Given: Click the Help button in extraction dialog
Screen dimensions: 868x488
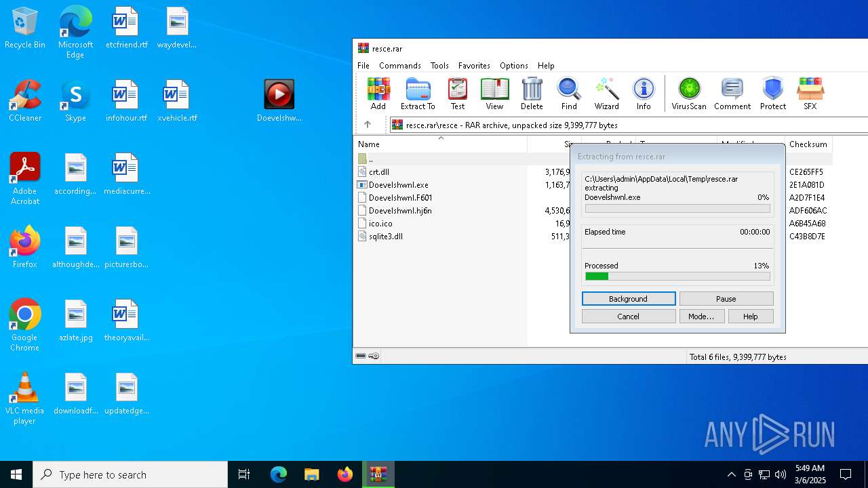Looking at the screenshot, I should [751, 317].
